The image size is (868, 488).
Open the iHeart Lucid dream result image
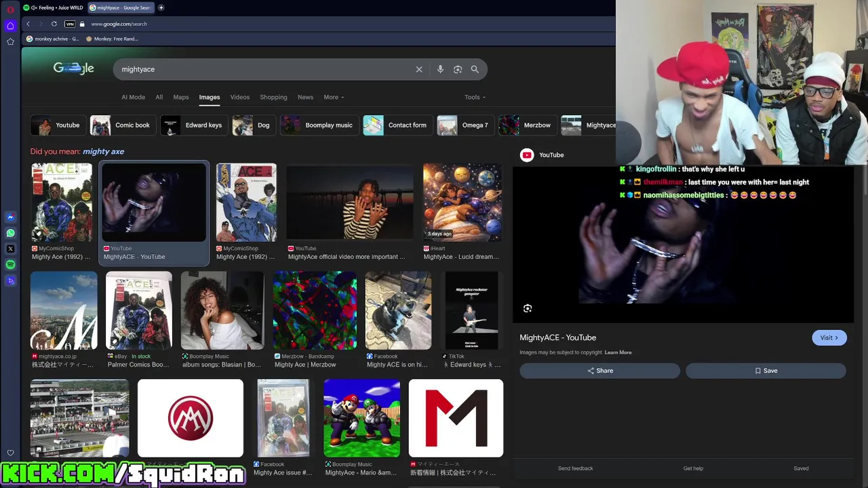462,202
